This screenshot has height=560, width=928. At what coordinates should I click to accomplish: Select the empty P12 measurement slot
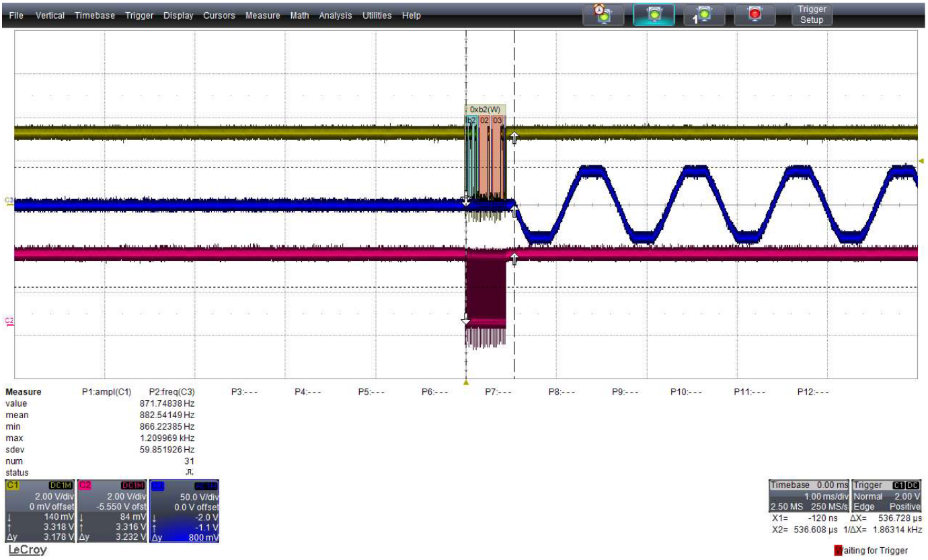point(814,392)
